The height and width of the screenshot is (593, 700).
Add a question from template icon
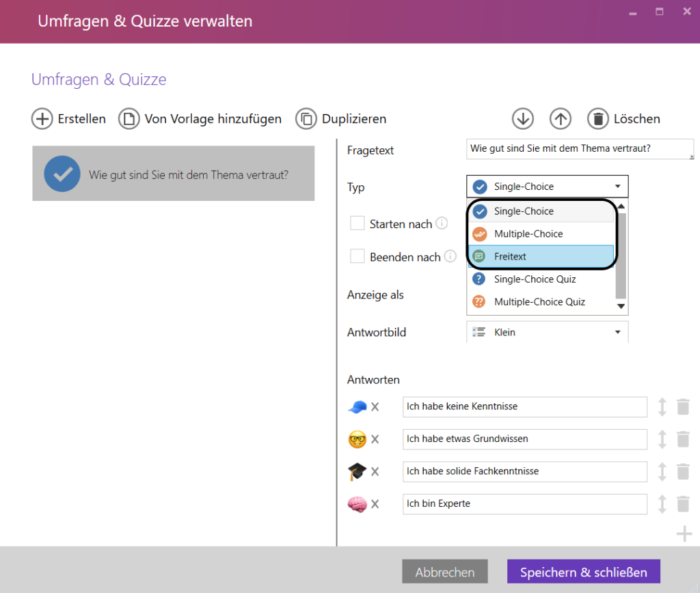[x=129, y=119]
